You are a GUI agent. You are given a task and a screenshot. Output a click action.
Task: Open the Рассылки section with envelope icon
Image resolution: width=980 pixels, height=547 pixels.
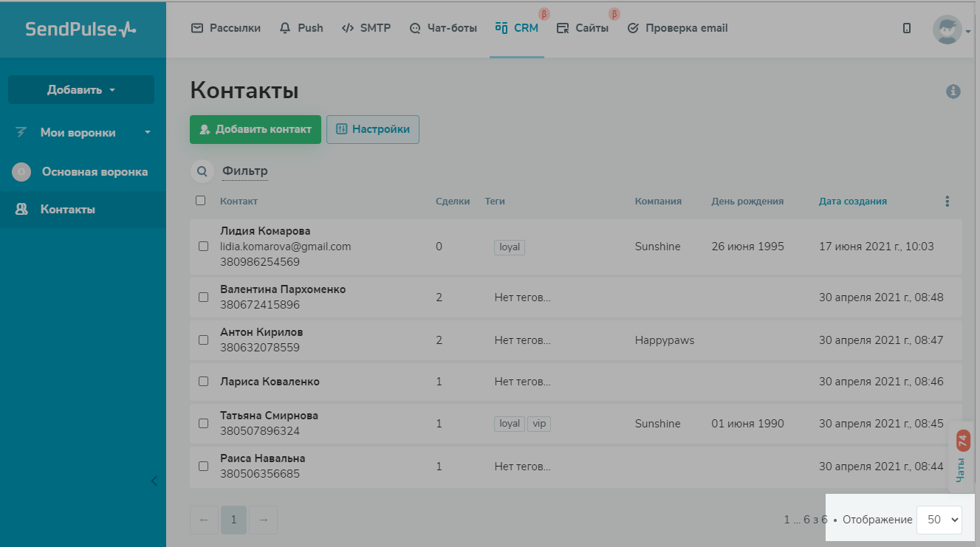click(225, 28)
